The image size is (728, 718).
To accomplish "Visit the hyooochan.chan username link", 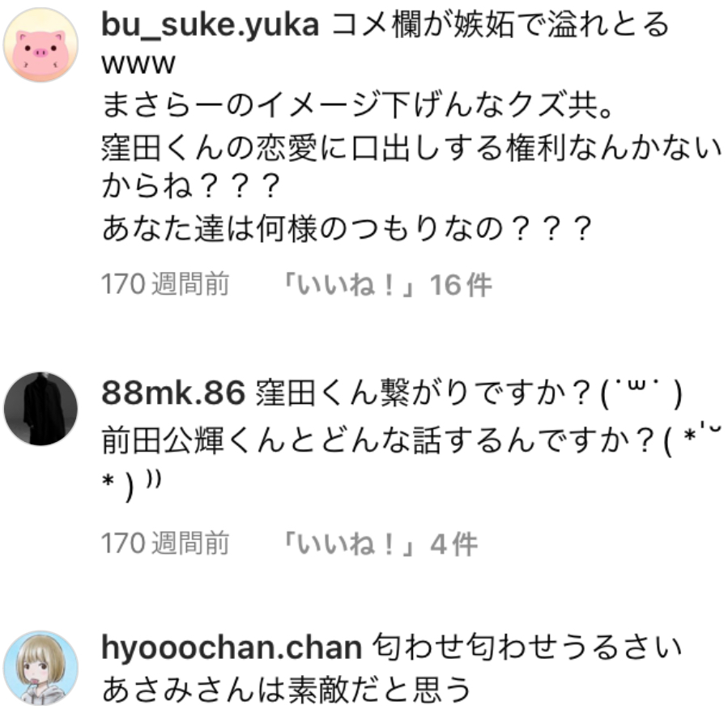I will coord(232,648).
